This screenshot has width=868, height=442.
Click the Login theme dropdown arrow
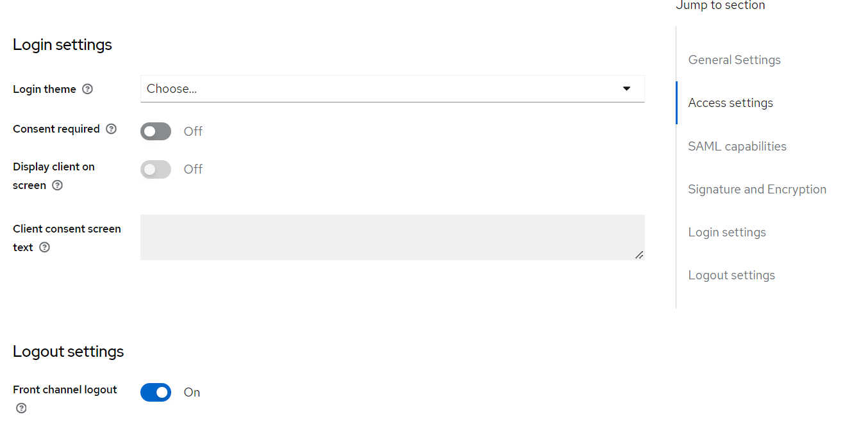pos(627,89)
